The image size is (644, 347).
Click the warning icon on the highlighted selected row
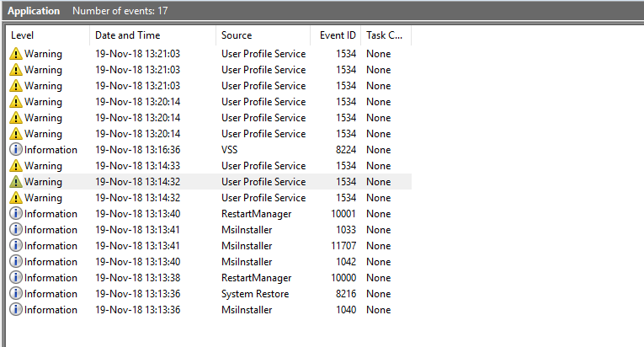[x=16, y=182]
